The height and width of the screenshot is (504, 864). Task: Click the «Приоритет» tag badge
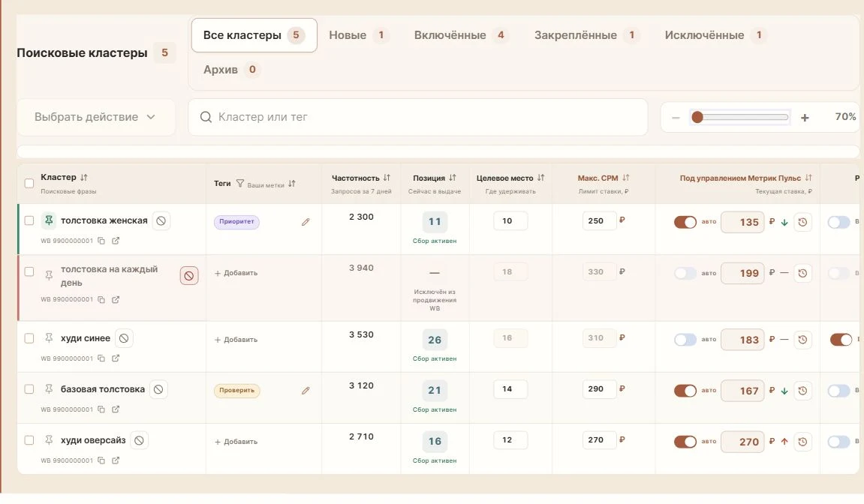click(236, 222)
